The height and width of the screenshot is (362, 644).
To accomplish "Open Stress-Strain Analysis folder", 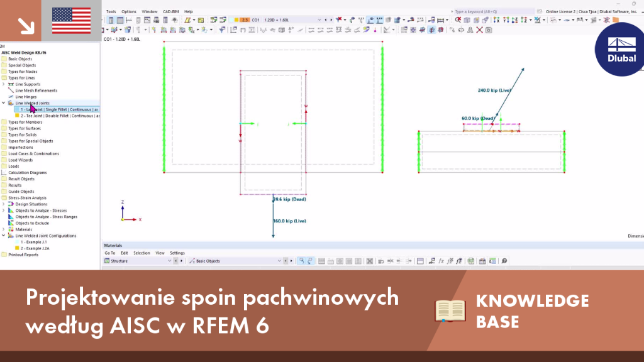I will click(x=27, y=198).
